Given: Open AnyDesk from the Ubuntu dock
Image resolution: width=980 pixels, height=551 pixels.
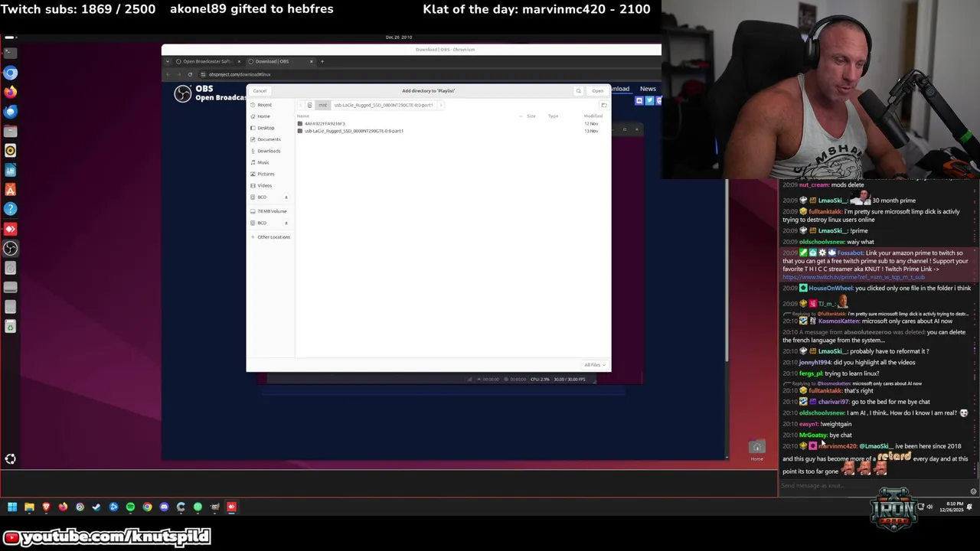Looking at the screenshot, I should click(10, 229).
